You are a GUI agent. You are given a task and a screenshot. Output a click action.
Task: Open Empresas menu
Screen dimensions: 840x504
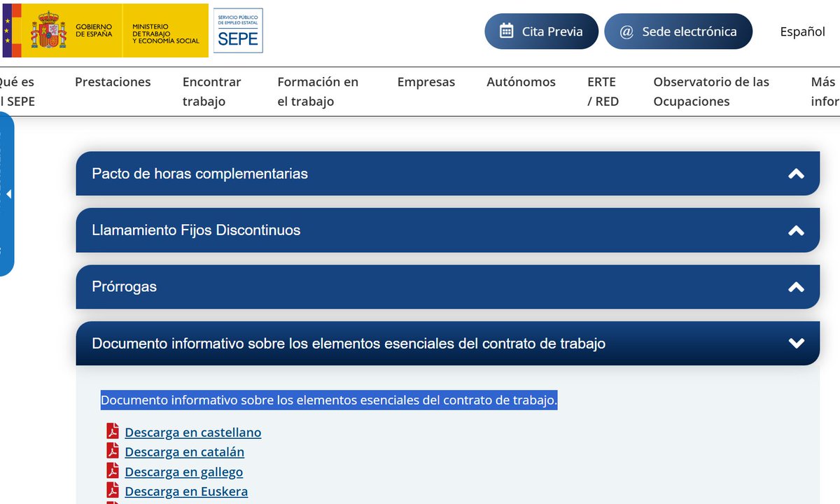(426, 82)
